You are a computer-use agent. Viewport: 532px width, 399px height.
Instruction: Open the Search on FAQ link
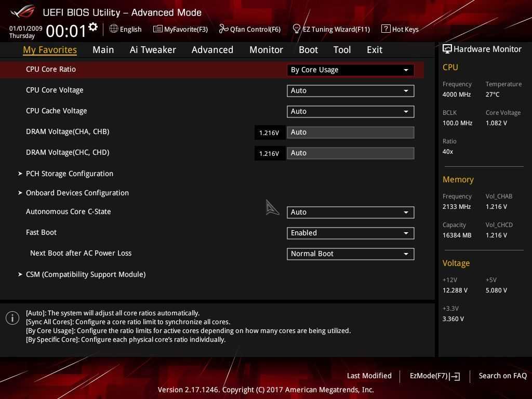click(502, 376)
